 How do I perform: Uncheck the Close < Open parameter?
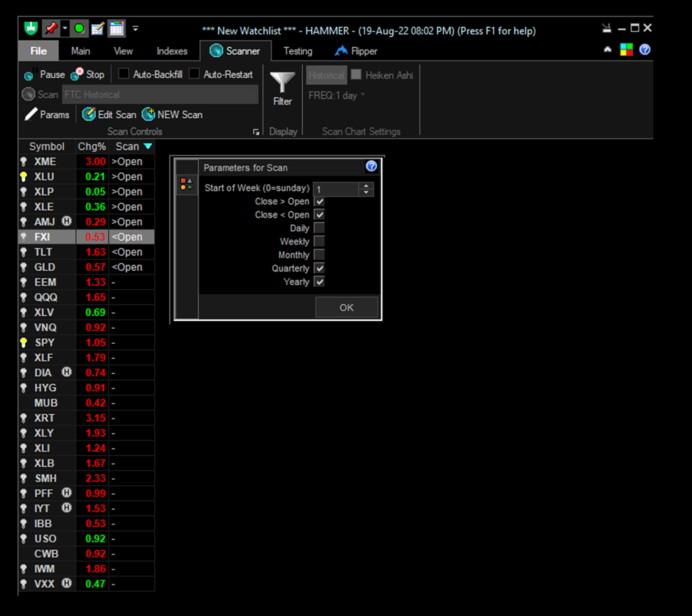[x=320, y=215]
